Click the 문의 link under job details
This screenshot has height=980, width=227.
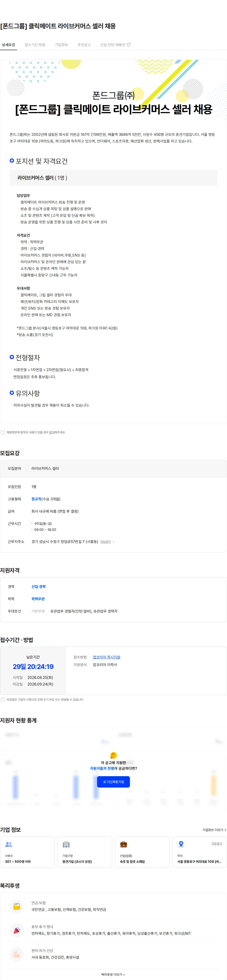(51, 432)
